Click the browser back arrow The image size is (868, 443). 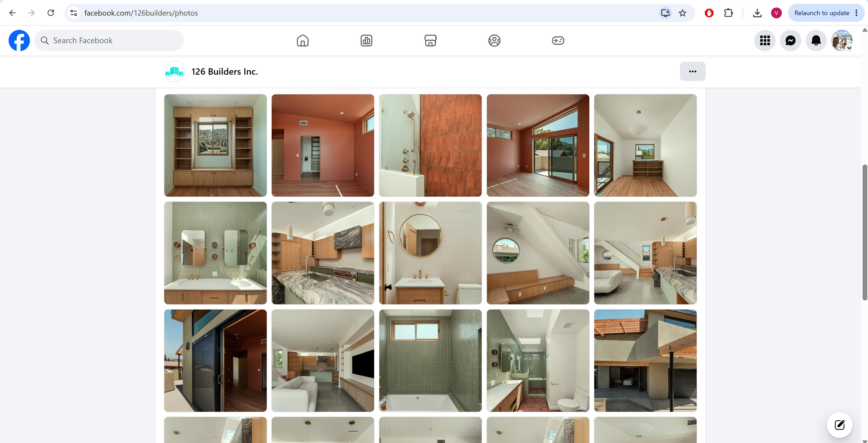tap(12, 13)
